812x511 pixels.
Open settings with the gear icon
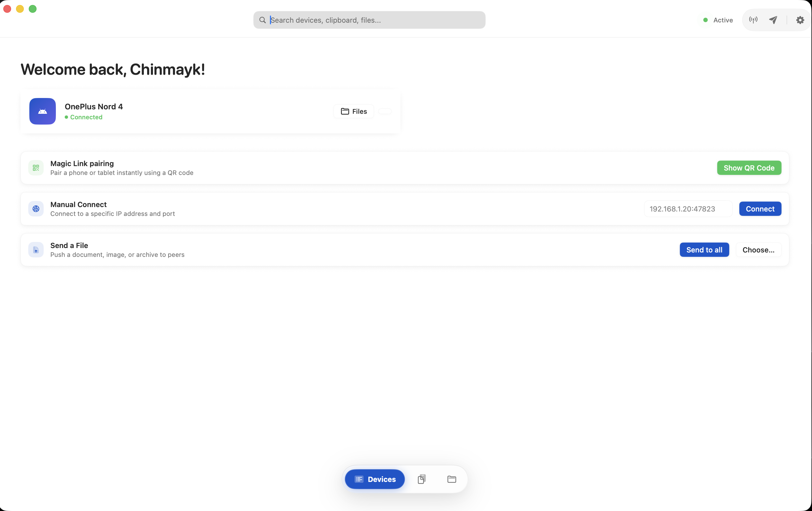[800, 20]
